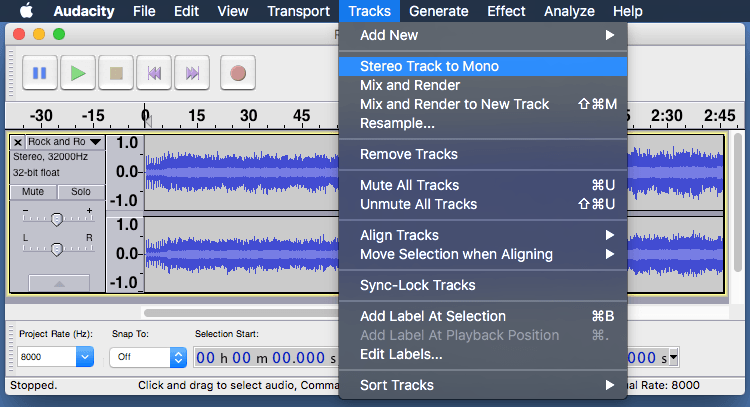Open the Apple menu

tap(26, 11)
